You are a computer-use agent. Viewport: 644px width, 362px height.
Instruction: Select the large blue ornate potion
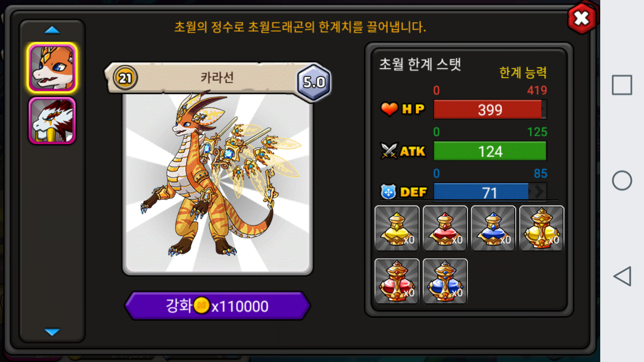[445, 281]
